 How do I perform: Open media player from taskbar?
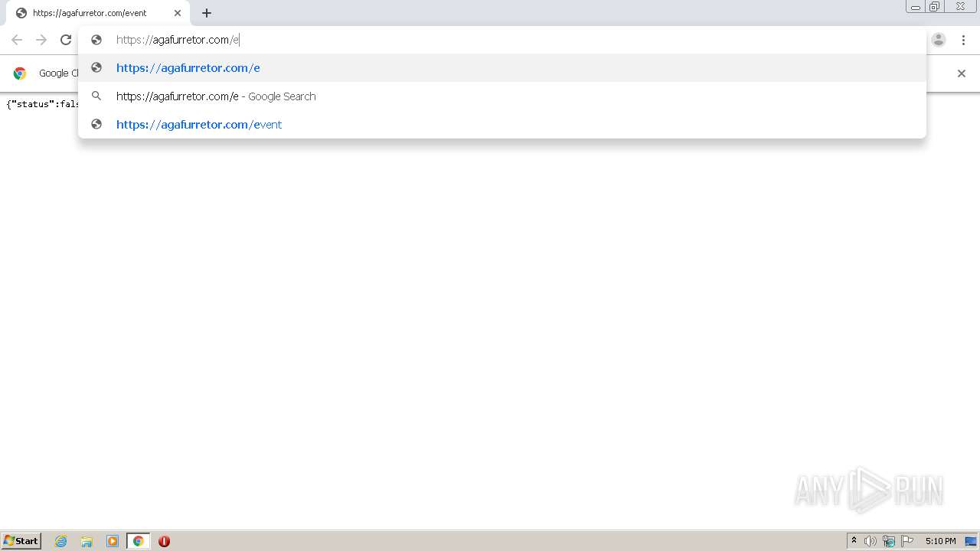click(x=113, y=541)
